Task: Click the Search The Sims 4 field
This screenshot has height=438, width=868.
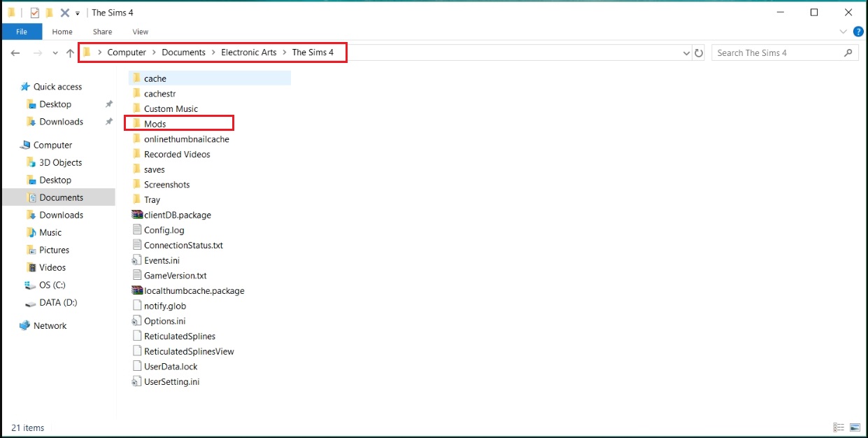Action: (785, 52)
